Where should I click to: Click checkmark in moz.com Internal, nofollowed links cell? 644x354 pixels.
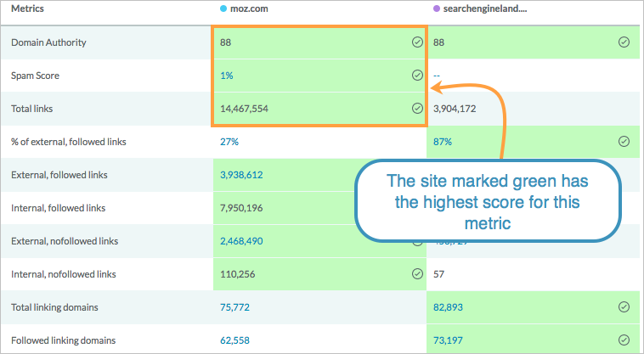coord(417,274)
